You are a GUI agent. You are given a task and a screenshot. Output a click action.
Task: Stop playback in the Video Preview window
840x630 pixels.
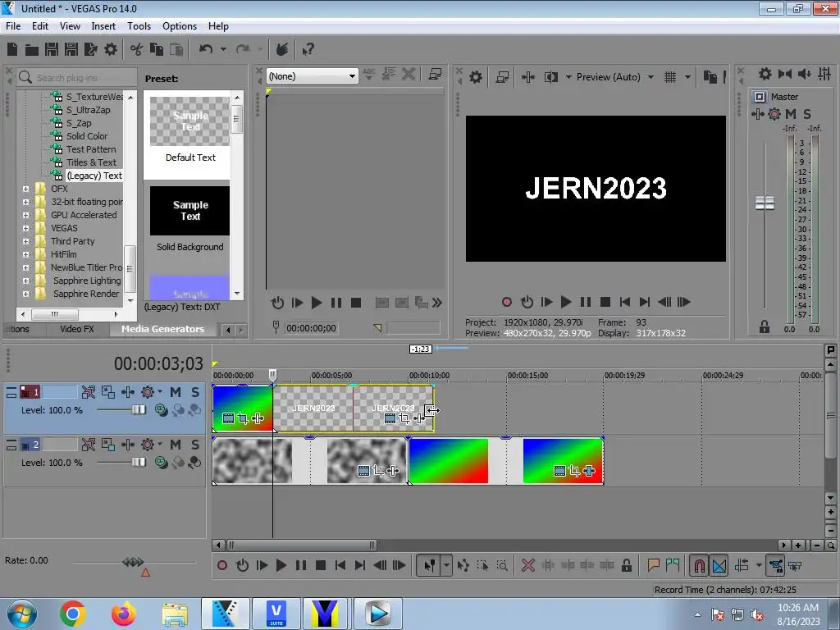pyautogui.click(x=605, y=302)
